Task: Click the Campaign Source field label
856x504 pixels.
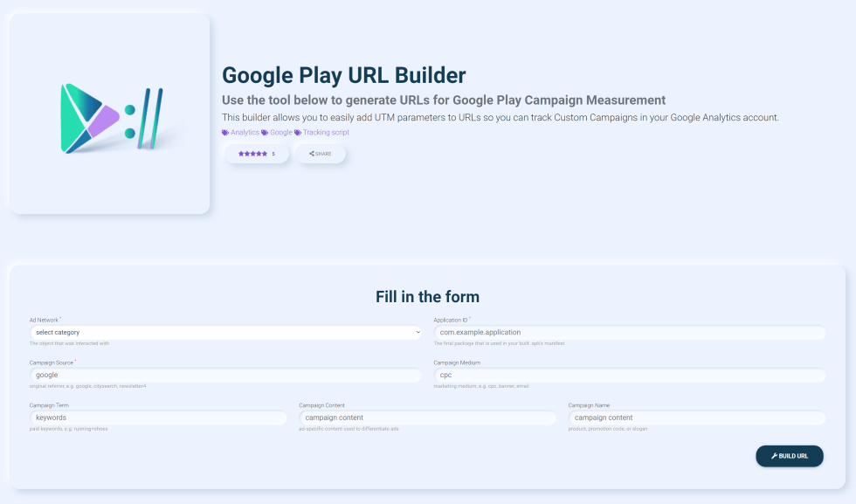Action: pos(52,362)
